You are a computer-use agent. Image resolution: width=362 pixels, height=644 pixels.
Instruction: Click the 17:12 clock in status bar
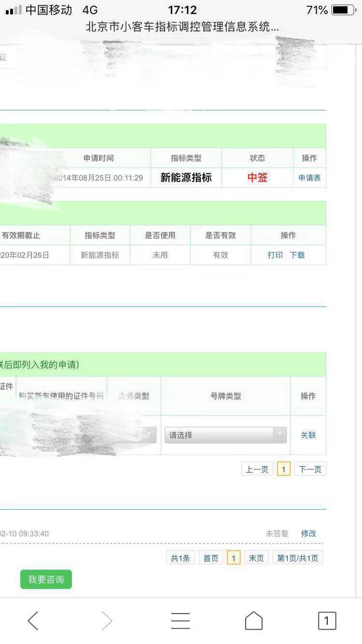pyautogui.click(x=182, y=10)
